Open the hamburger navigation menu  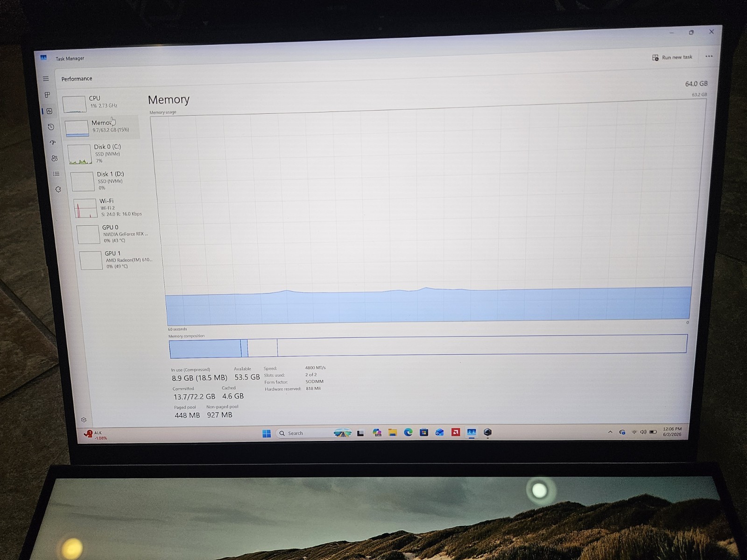pyautogui.click(x=46, y=79)
